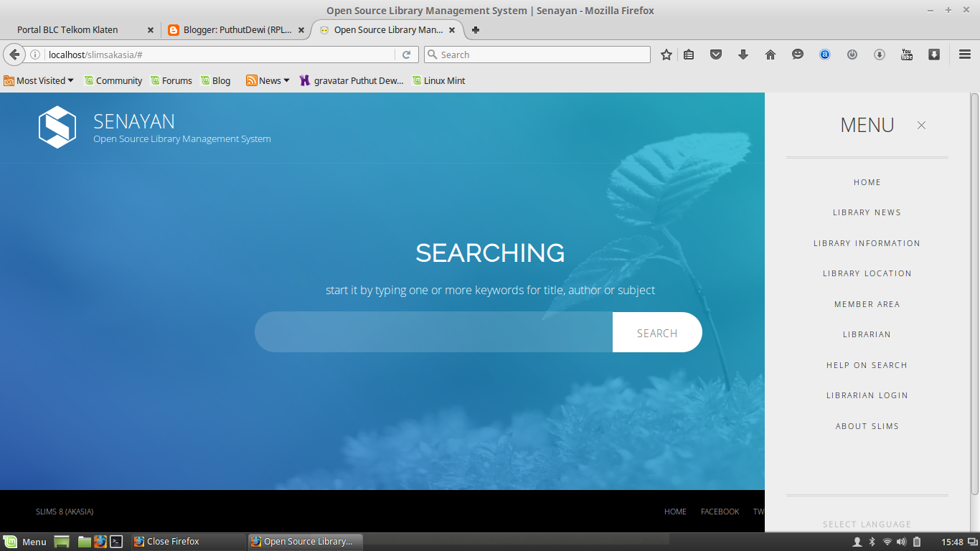Bookmark this page with the star icon

point(666,55)
